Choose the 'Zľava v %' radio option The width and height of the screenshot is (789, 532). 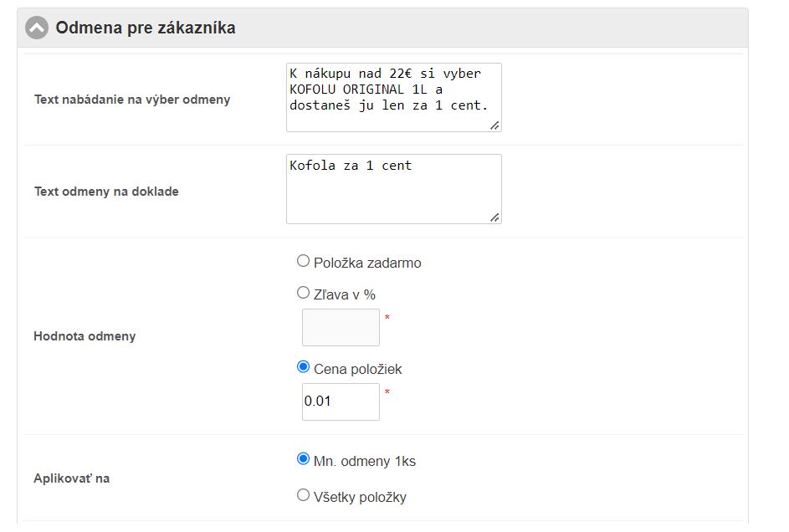[x=303, y=293]
